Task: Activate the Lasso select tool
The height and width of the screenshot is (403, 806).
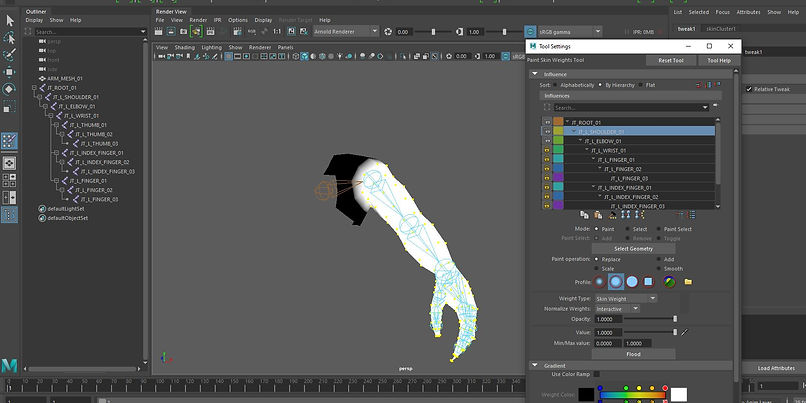Action: pos(9,38)
